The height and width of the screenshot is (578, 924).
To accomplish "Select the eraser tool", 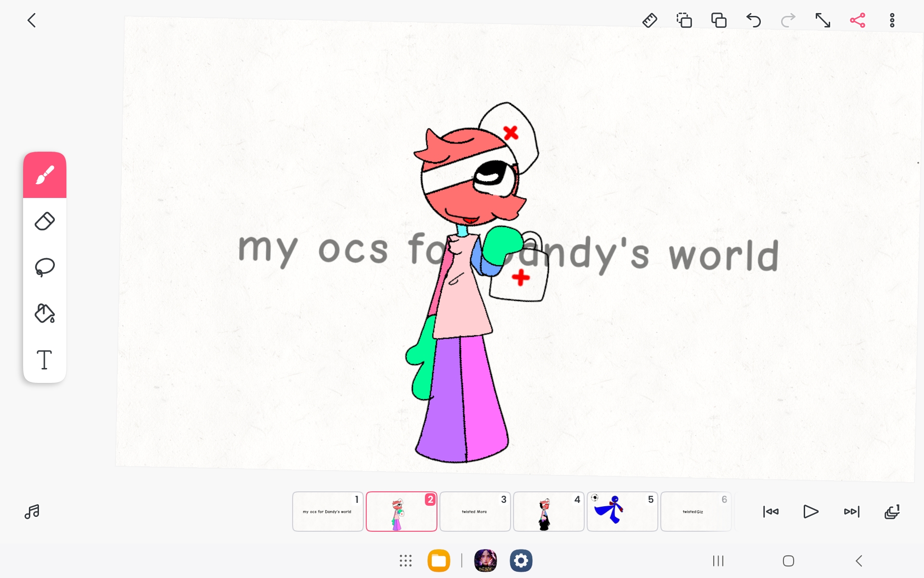I will 45,221.
